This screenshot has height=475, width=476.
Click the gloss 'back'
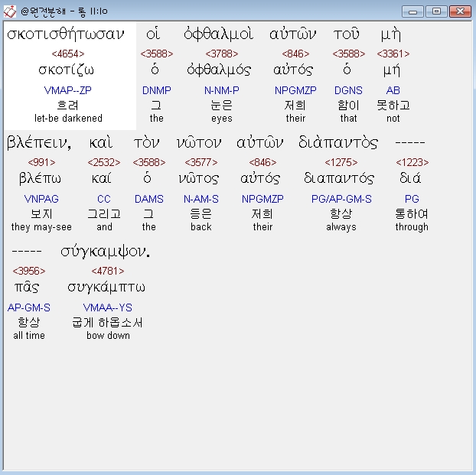[201, 226]
